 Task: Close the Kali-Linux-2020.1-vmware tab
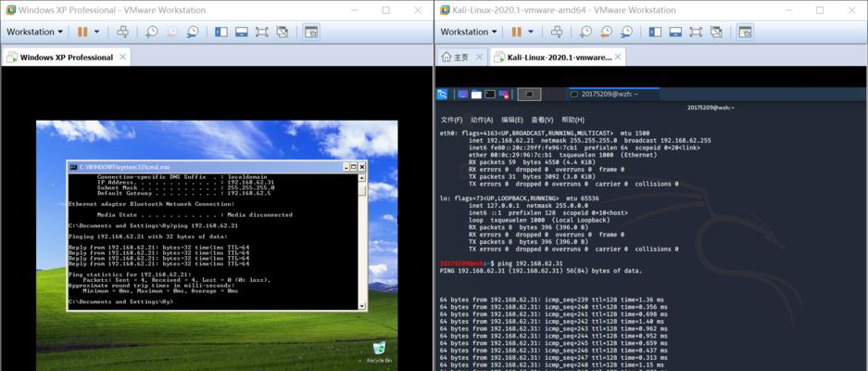click(618, 57)
